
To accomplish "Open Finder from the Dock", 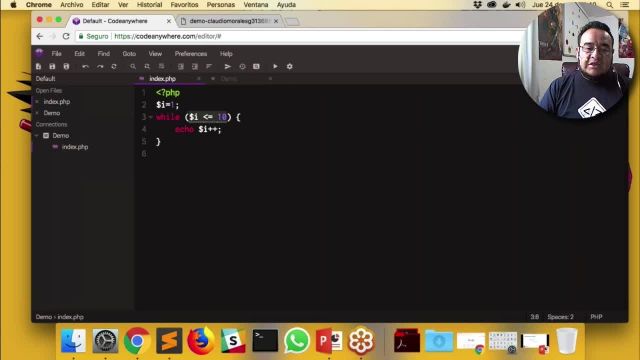I will click(x=73, y=340).
